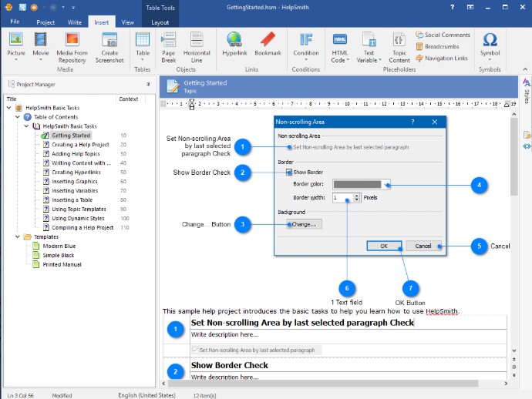This screenshot has width=532, height=399.
Task: Switch to the View ribbon tab
Action: (127, 22)
